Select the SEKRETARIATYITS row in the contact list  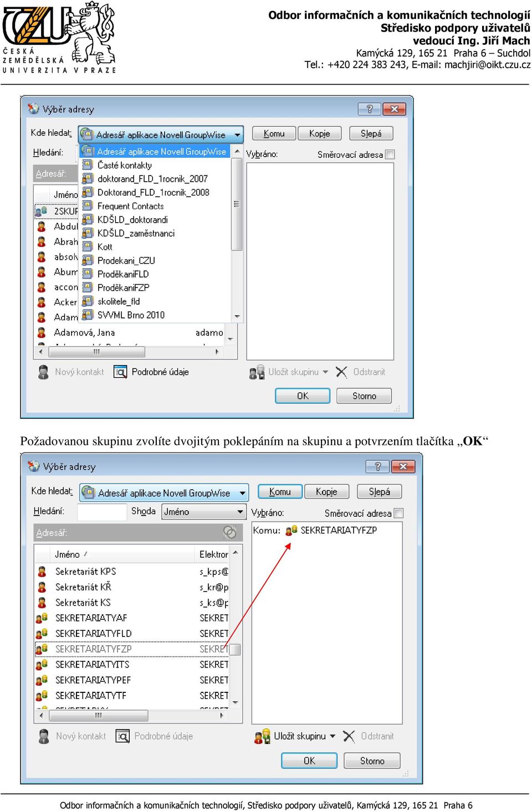click(x=132, y=664)
